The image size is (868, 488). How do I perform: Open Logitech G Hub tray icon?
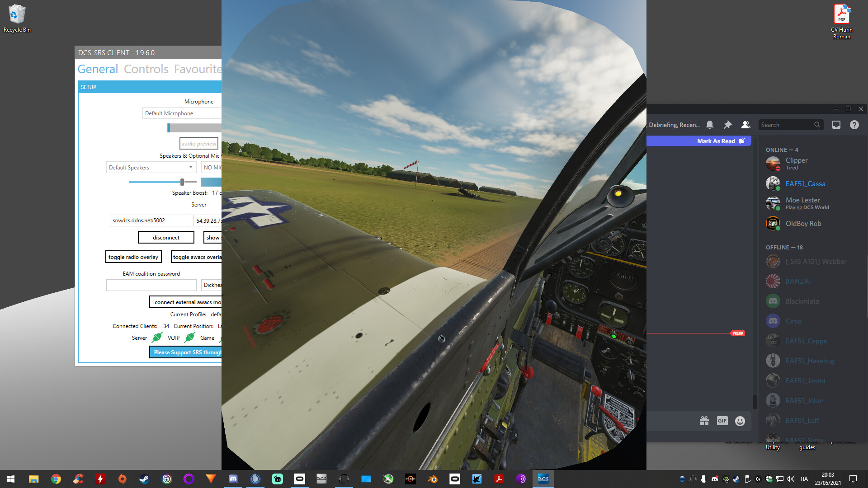[758, 479]
